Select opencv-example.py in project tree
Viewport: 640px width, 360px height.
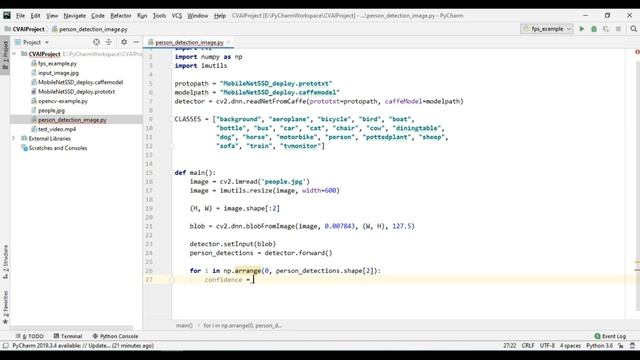tap(63, 101)
